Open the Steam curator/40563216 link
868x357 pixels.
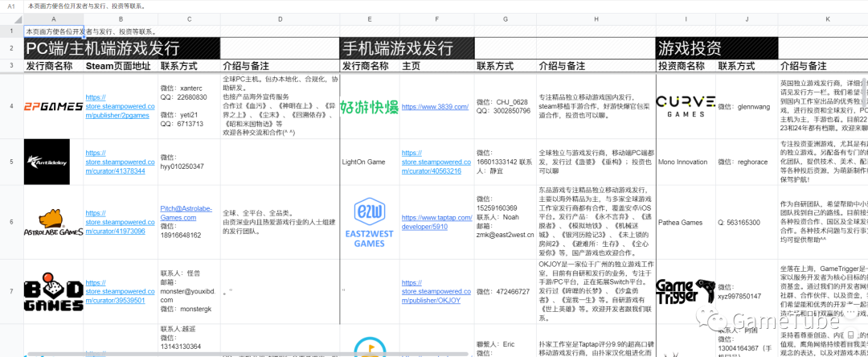pos(435,162)
